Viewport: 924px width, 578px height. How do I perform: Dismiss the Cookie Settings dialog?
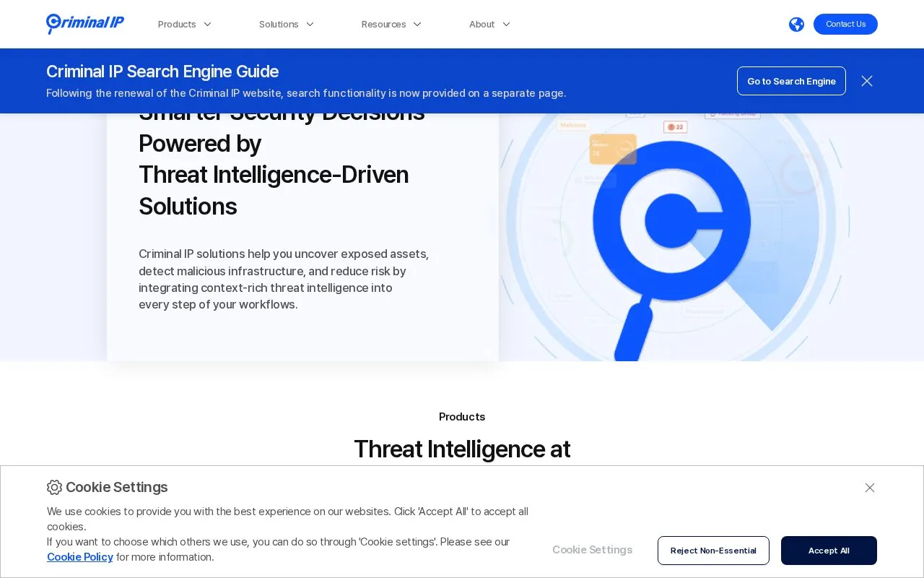870,488
